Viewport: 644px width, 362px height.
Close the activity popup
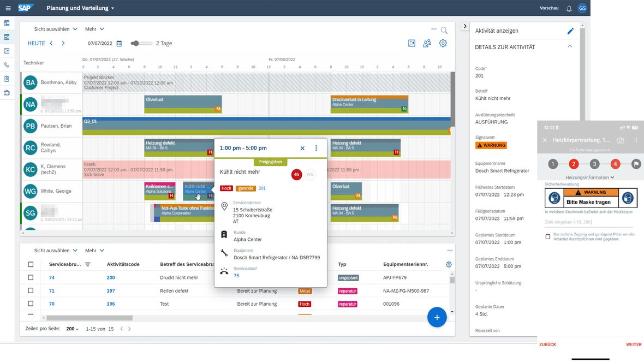point(302,148)
